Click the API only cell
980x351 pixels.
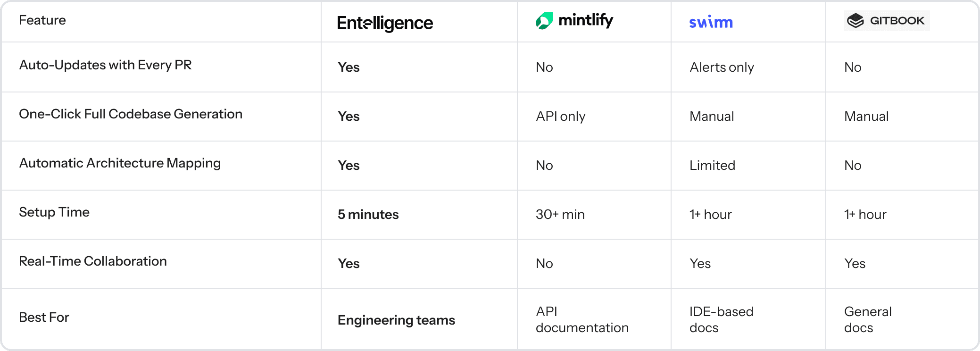pos(560,117)
